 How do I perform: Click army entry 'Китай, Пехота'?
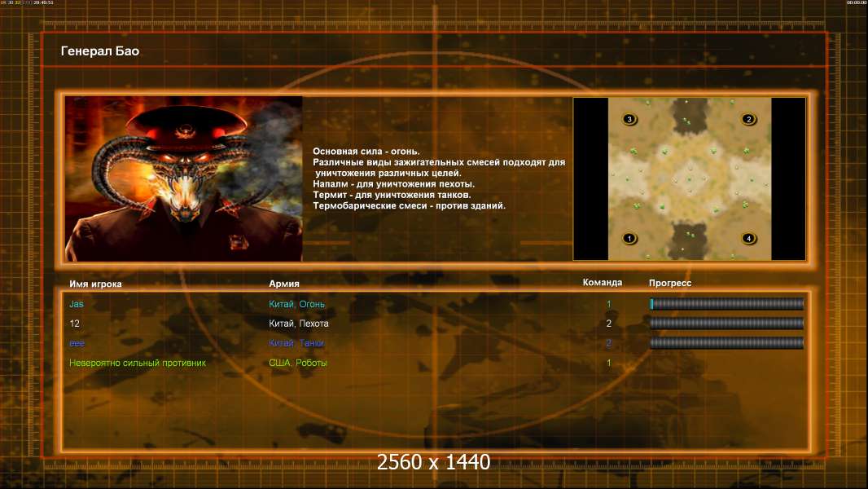298,324
